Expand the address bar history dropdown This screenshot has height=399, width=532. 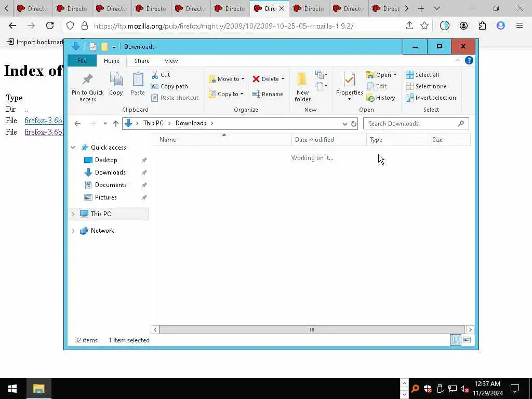coord(345,124)
